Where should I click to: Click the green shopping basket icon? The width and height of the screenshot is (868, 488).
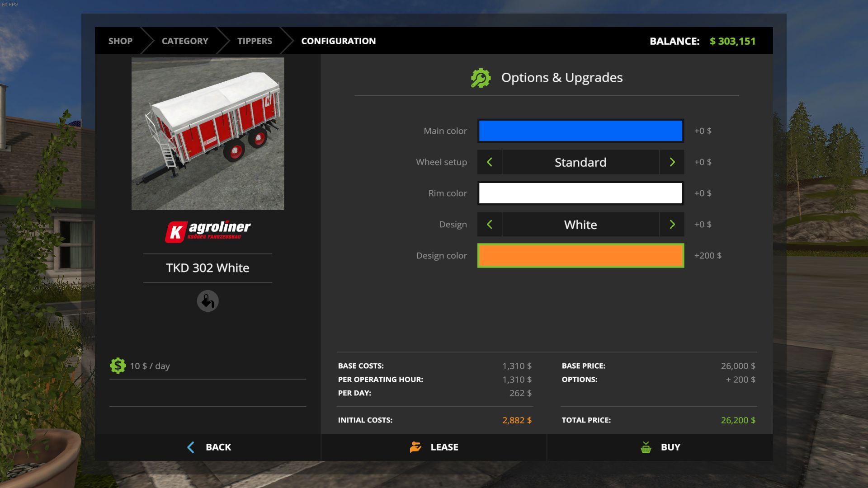click(x=646, y=447)
